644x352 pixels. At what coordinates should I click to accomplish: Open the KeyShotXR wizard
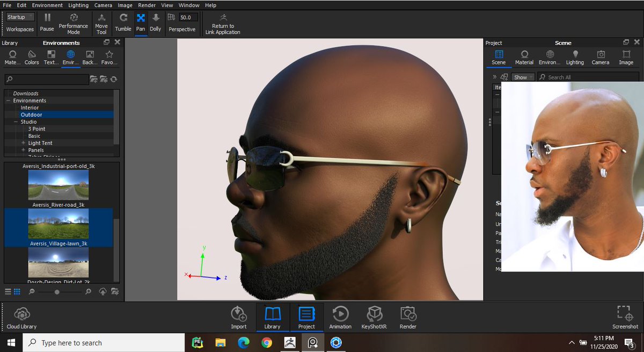[374, 318]
